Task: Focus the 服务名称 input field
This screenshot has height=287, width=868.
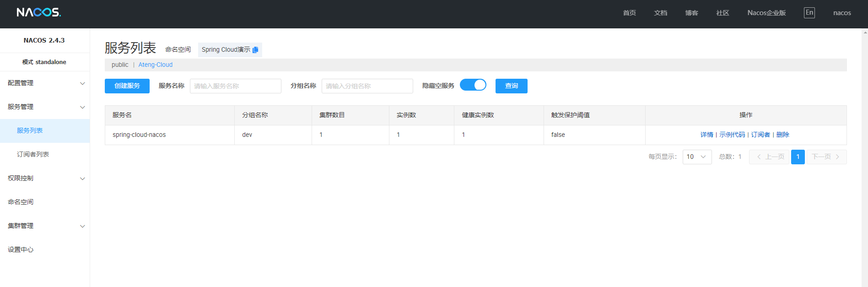Action: 235,86
